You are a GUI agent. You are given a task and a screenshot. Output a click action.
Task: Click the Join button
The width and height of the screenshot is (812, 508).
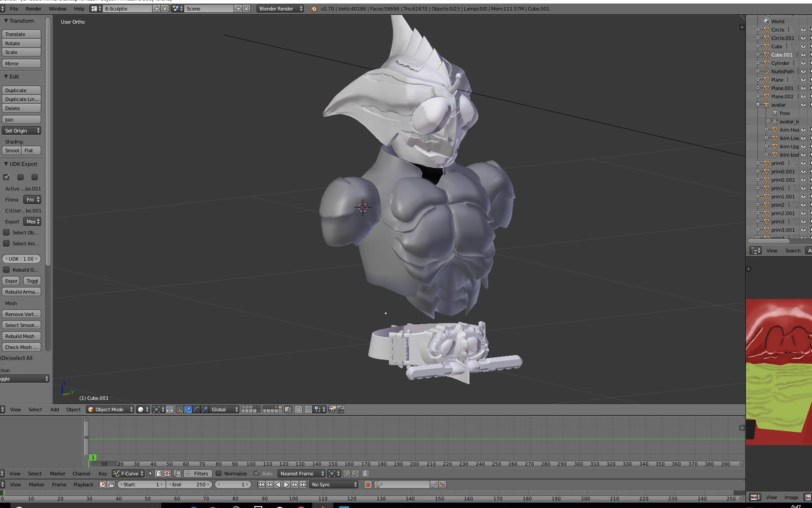pyautogui.click(x=21, y=119)
